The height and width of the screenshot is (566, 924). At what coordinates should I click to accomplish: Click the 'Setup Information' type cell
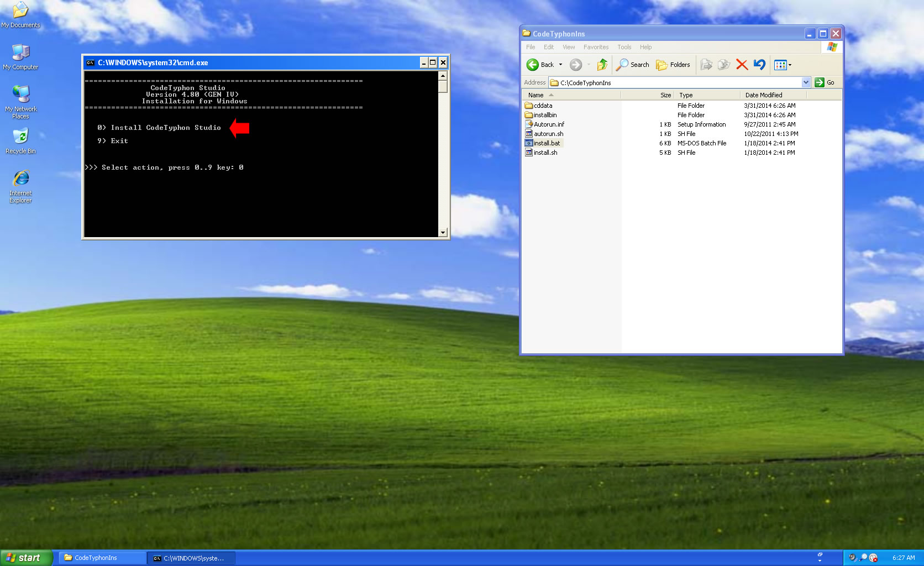coord(702,124)
